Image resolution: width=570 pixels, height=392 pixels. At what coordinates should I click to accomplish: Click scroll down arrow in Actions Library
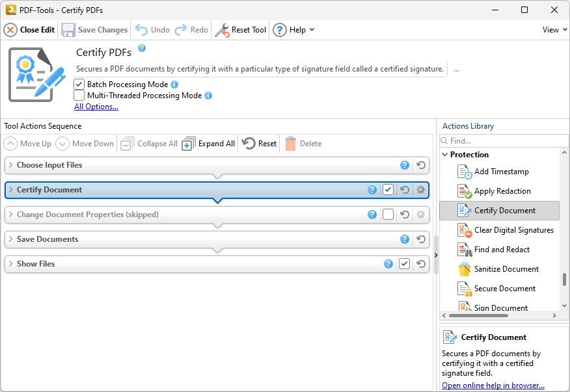(564, 306)
